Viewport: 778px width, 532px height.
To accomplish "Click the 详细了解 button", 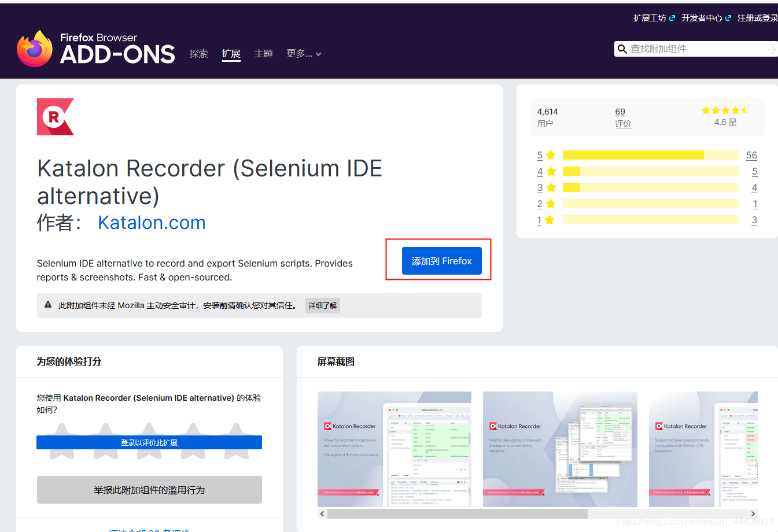I will coord(322,305).
